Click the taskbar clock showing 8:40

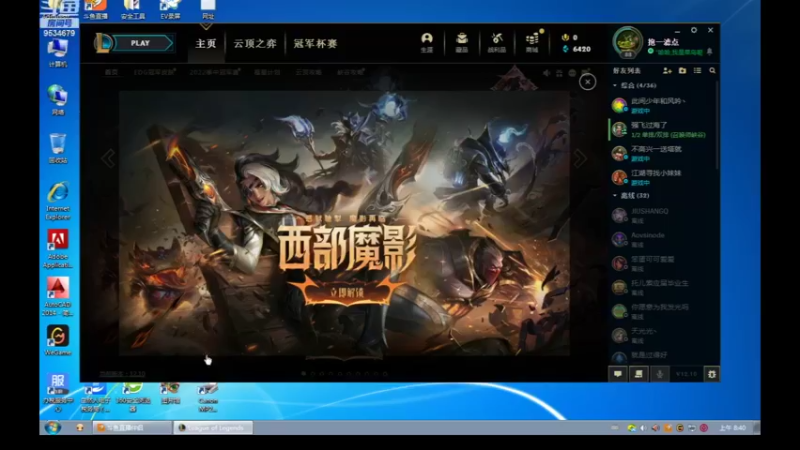tap(733, 428)
